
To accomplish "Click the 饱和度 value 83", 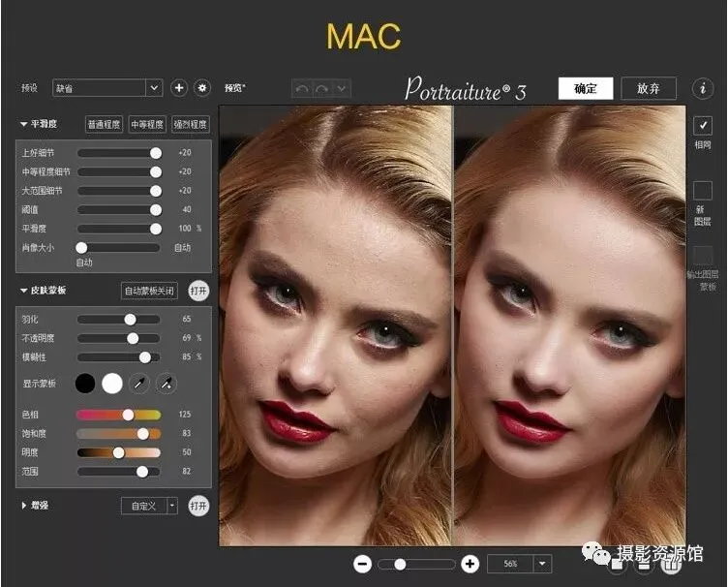I will point(187,433).
